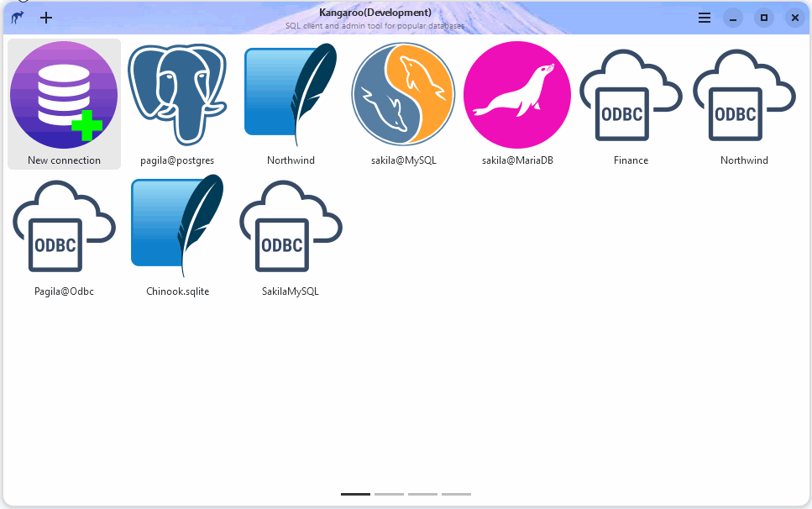Viewport: 812px width, 509px height.
Task: Open the New connection icon
Action: coord(64,95)
